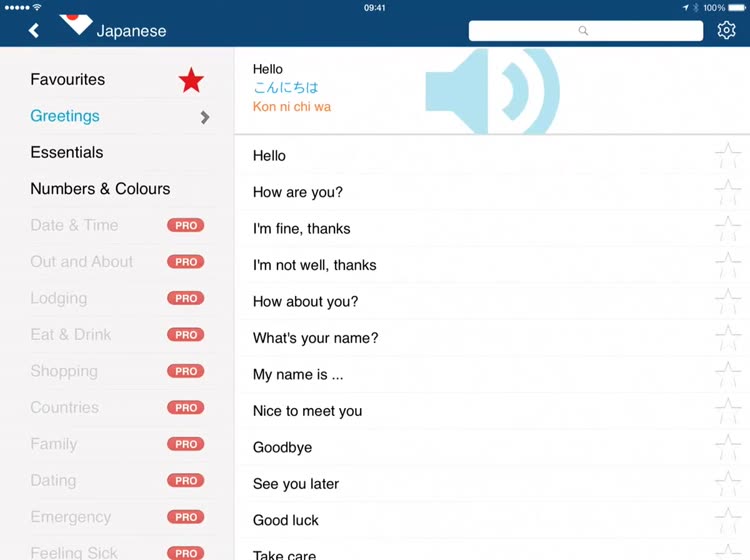Select the locked Countries category
Screen dimensions: 750x560
tap(117, 407)
